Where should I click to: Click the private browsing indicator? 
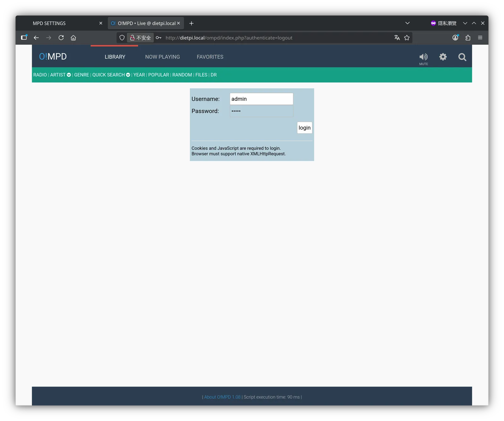pyautogui.click(x=444, y=23)
